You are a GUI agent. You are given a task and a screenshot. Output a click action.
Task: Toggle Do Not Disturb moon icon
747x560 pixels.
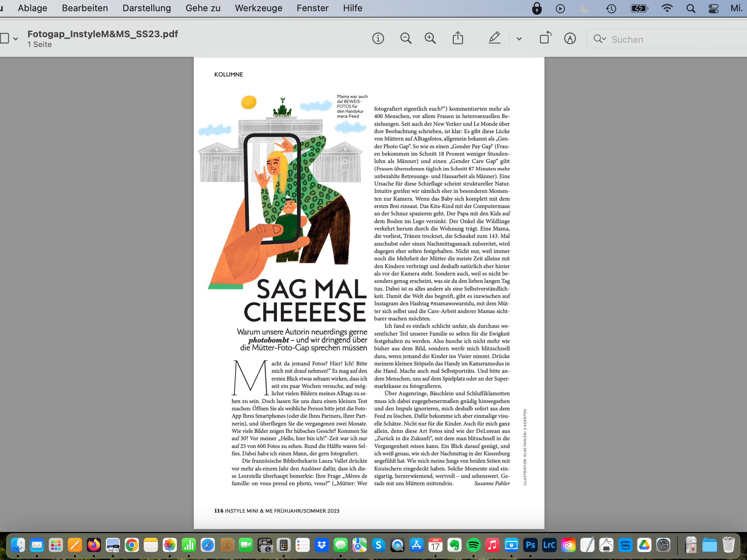(x=584, y=8)
